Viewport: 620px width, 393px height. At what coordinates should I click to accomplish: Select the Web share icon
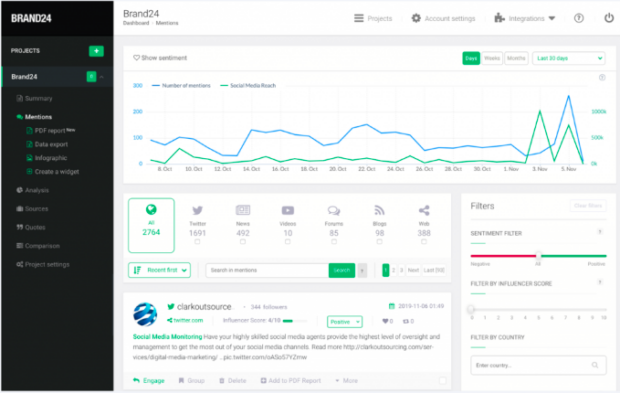424,210
